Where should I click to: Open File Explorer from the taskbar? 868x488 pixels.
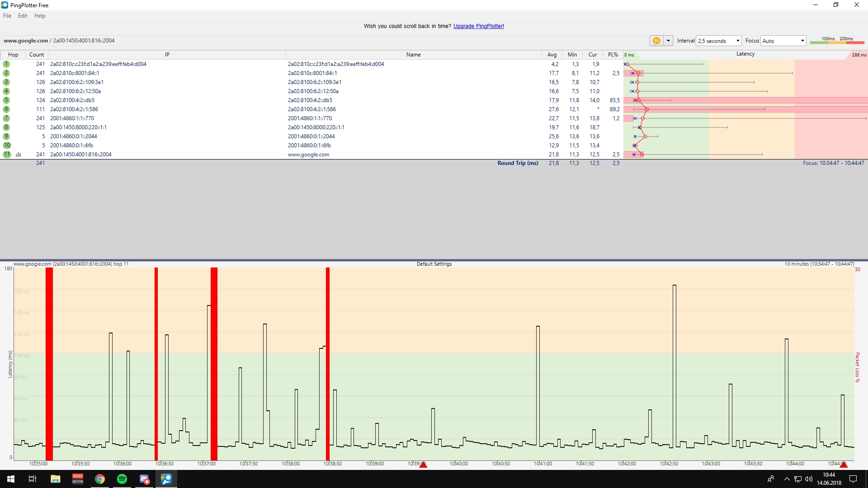tap(56, 479)
